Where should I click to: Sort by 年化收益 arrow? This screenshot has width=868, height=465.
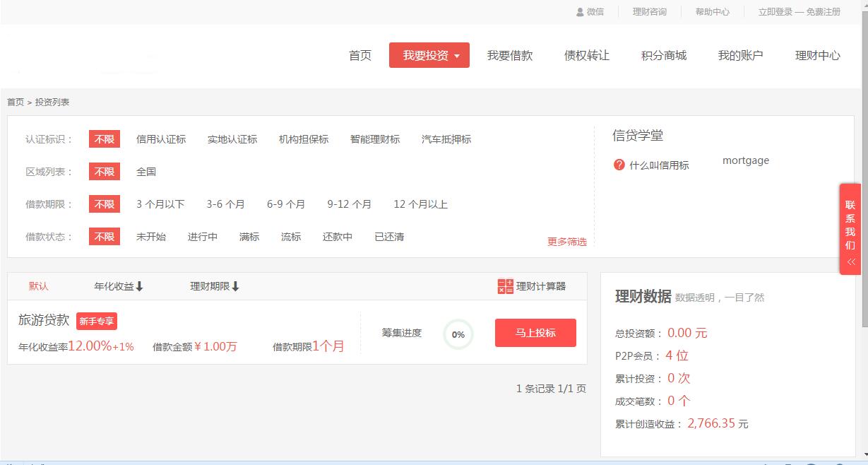(x=140, y=286)
